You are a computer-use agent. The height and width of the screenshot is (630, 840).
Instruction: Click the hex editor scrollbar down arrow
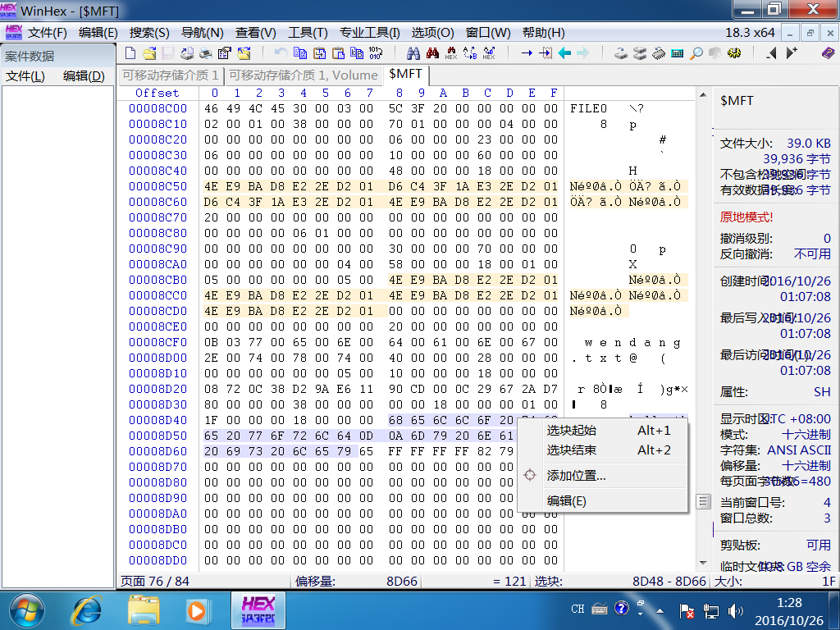click(703, 563)
